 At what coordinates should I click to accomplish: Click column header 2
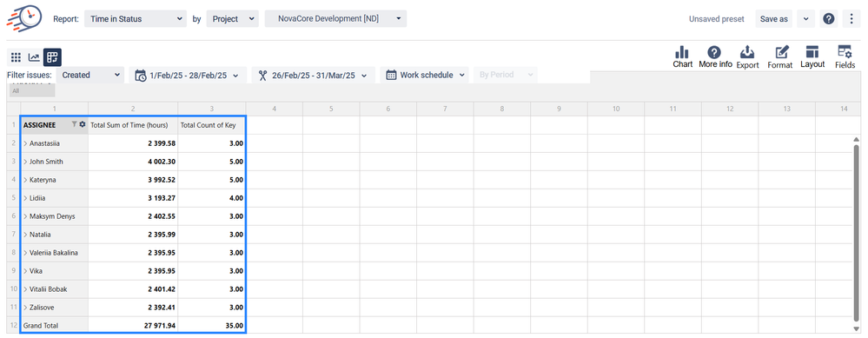coord(133,109)
